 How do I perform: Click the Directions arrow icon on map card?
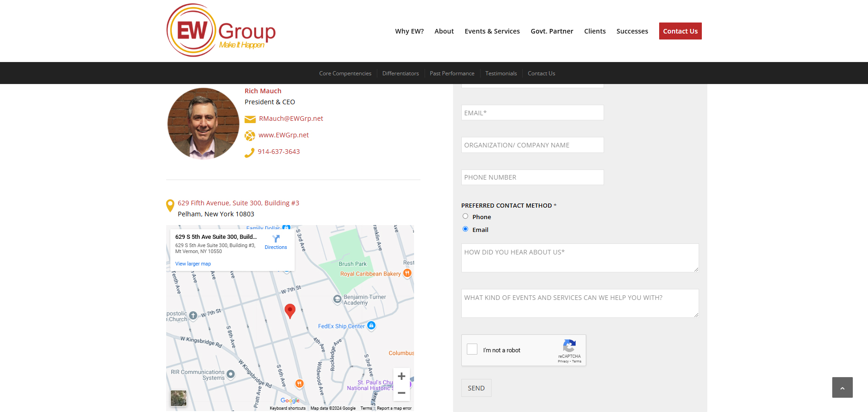point(276,239)
